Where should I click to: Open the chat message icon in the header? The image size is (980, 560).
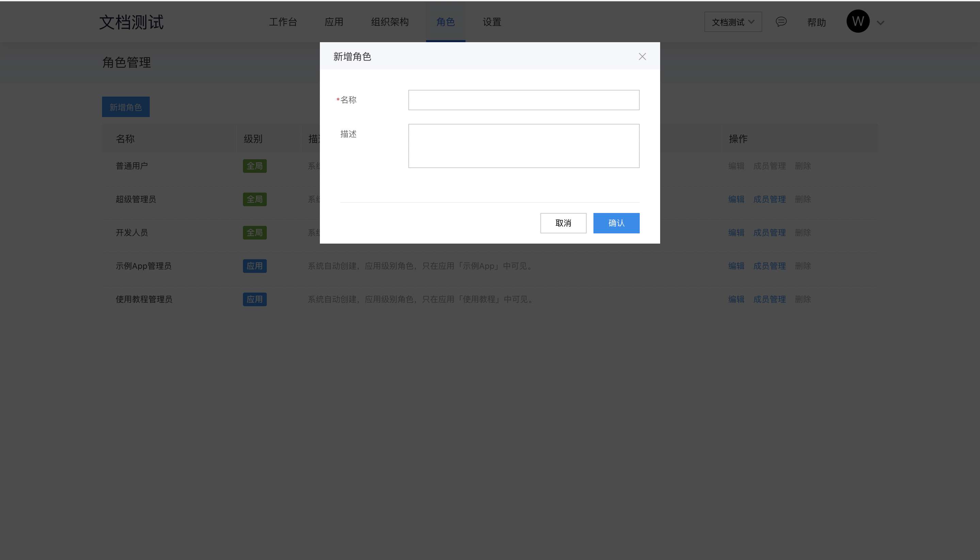[x=781, y=21]
